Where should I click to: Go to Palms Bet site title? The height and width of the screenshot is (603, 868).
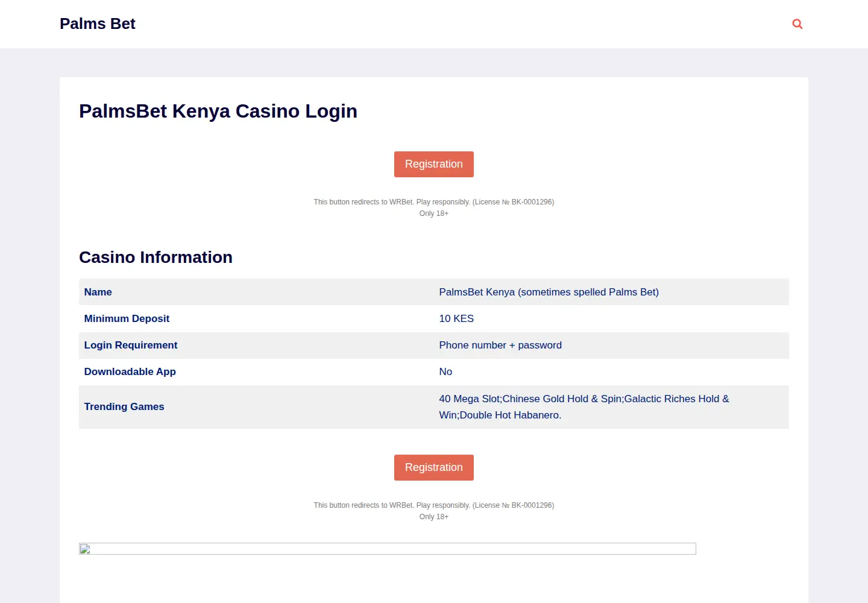click(x=98, y=24)
